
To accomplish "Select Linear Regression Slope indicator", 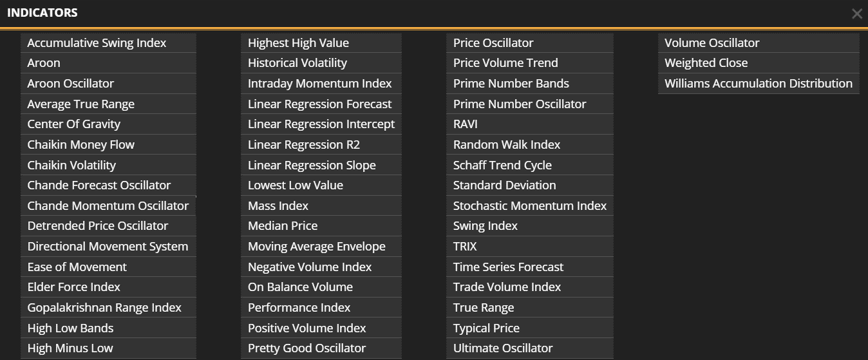I will pyautogui.click(x=312, y=166).
